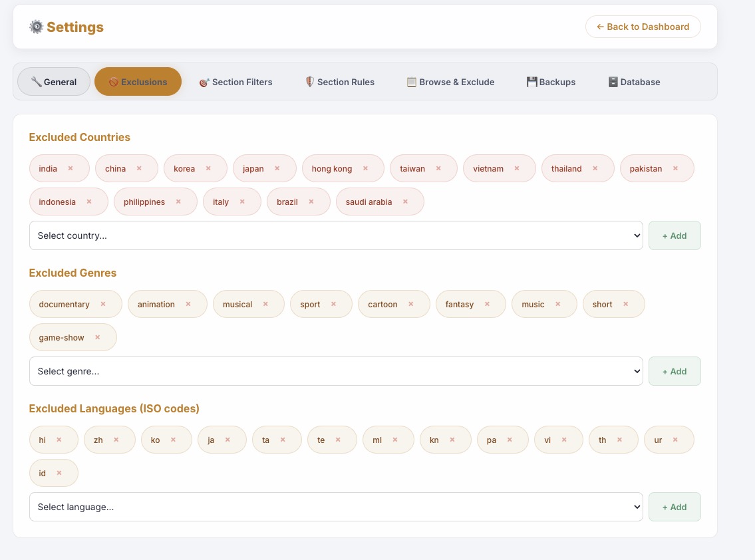The height and width of the screenshot is (560, 755).
Task: Remove saudi arabia from exclusions
Action: point(405,202)
